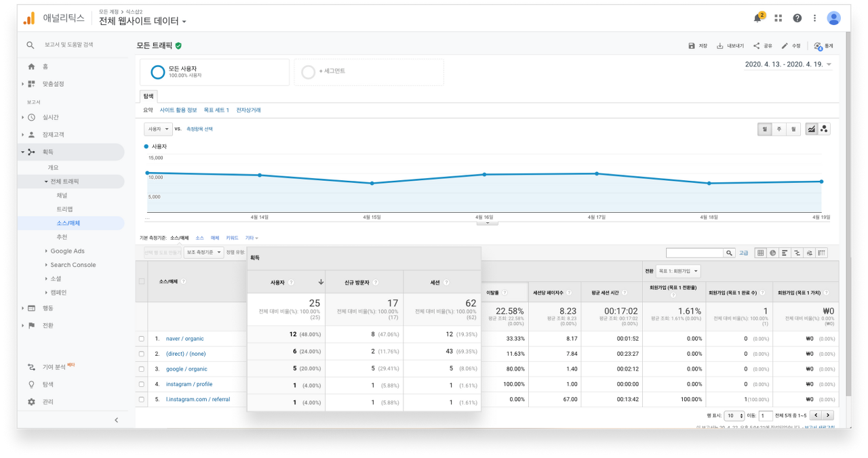Open 트리맵 in sidebar
Image resolution: width=868 pixels, height=458 pixels.
(x=64, y=209)
